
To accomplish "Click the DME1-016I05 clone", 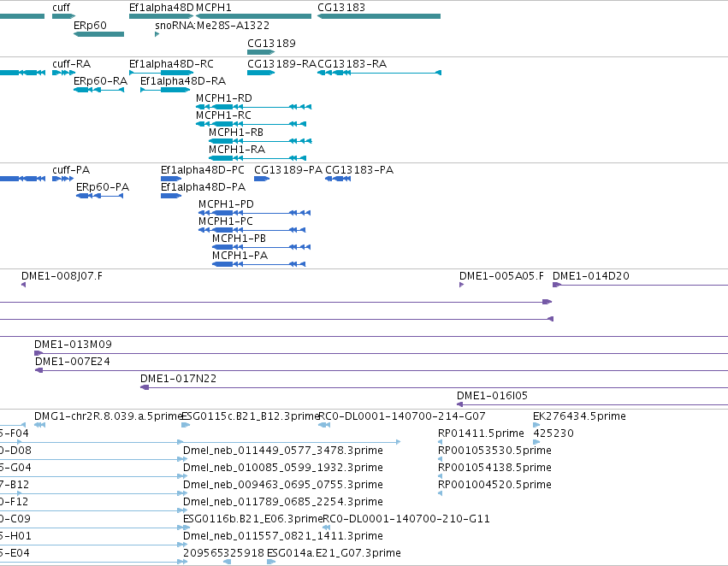I will pyautogui.click(x=593, y=404).
